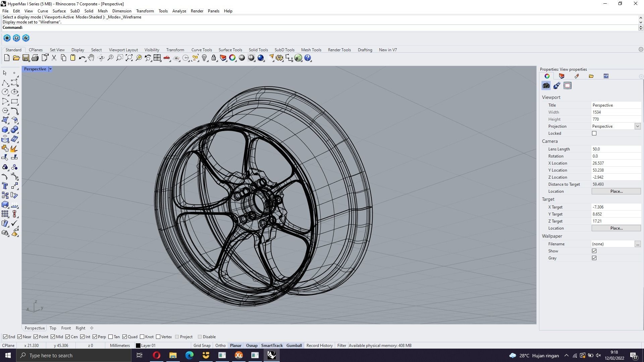Open the CPlane coordinate selector in status bar

[x=8, y=346]
